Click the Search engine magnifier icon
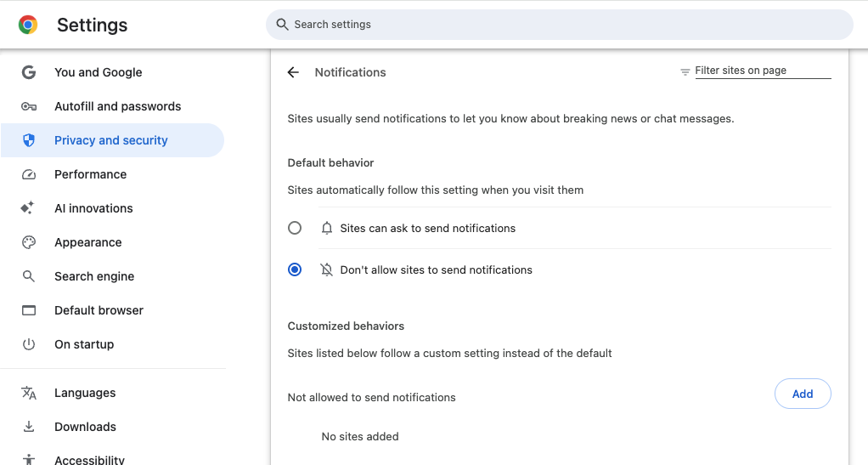The height and width of the screenshot is (465, 868). point(29,276)
